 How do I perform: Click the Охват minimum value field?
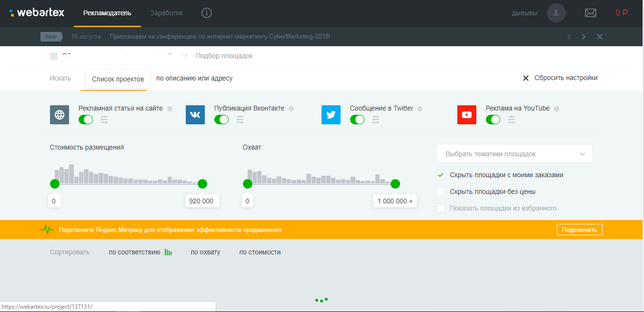pyautogui.click(x=247, y=201)
